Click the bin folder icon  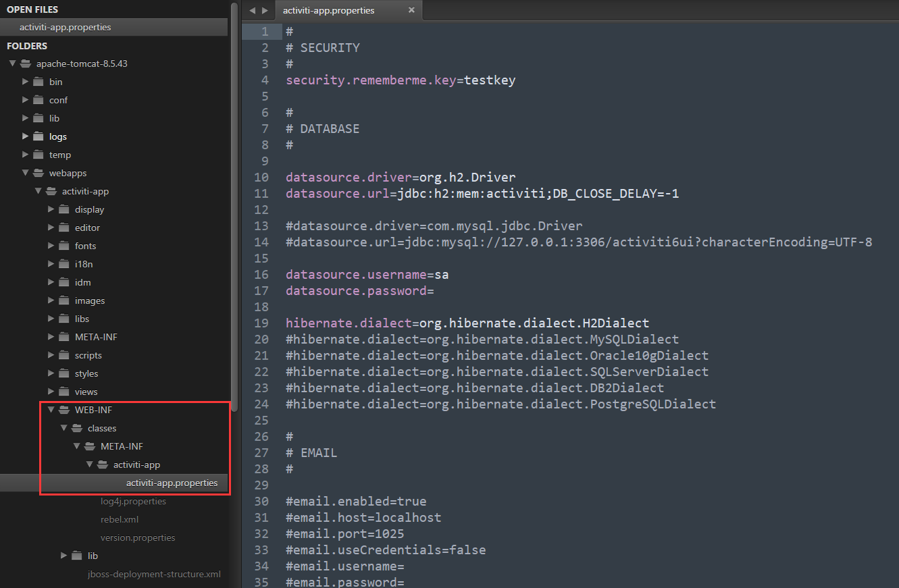(38, 82)
